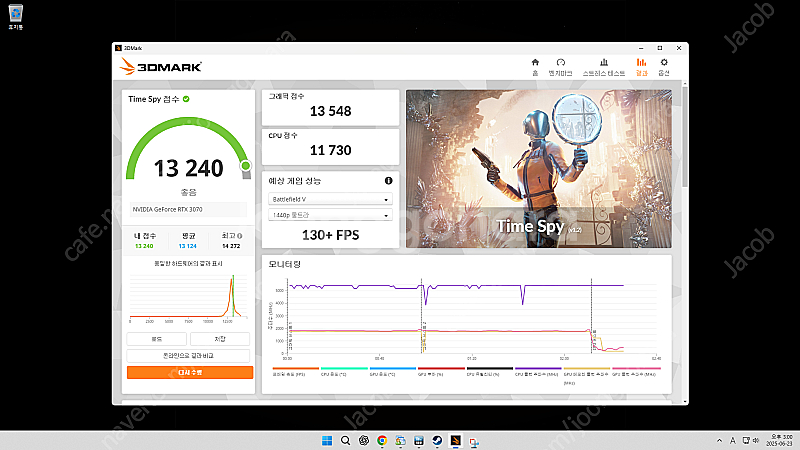Show hidden icons in the system tray
The image size is (800, 450).
pos(716,440)
